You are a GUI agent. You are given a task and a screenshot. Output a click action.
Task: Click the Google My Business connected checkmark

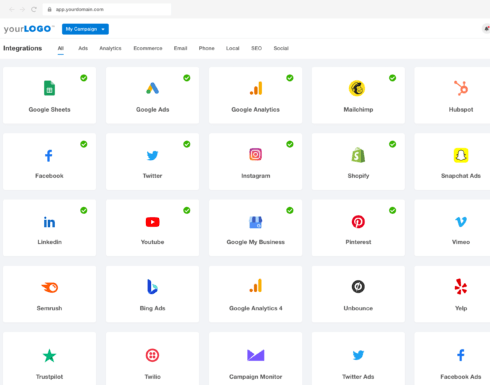tap(290, 210)
